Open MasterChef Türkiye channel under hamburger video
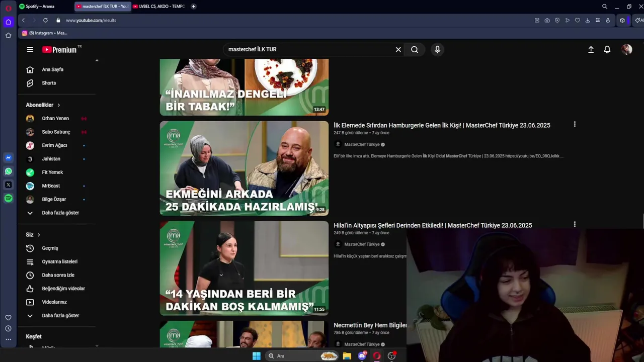Image resolution: width=644 pixels, height=362 pixels. pyautogui.click(x=362, y=144)
